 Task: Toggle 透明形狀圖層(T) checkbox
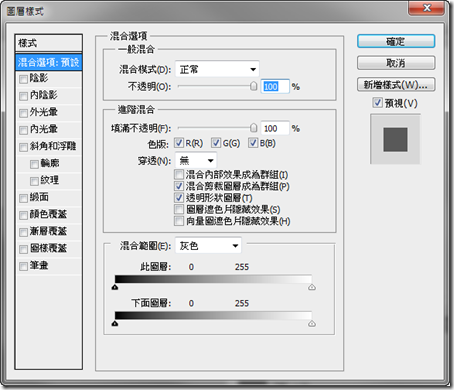(x=179, y=197)
